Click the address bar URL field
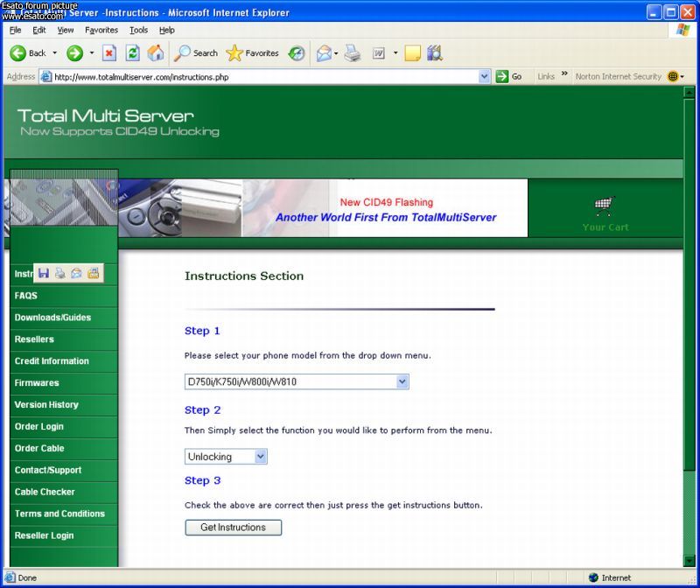The width and height of the screenshot is (700, 588). coord(265,77)
